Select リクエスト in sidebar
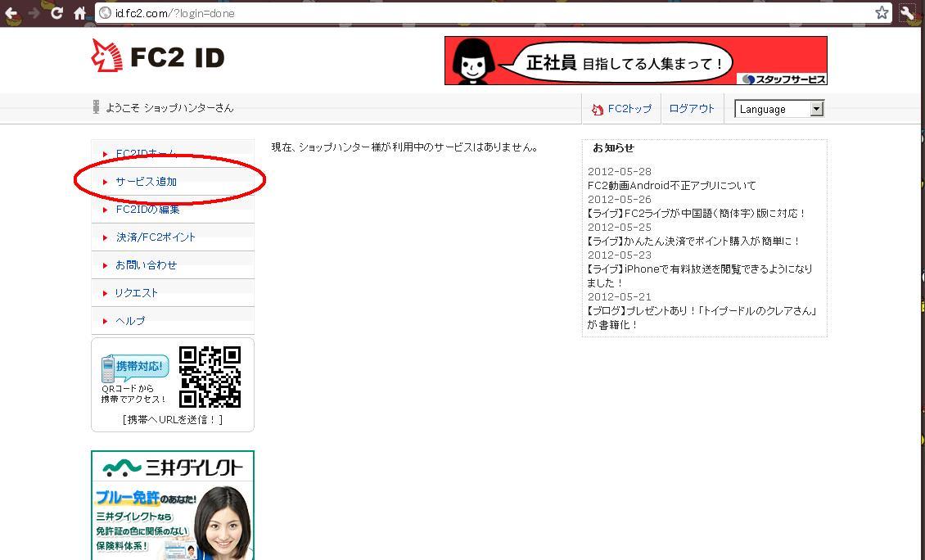 136,293
